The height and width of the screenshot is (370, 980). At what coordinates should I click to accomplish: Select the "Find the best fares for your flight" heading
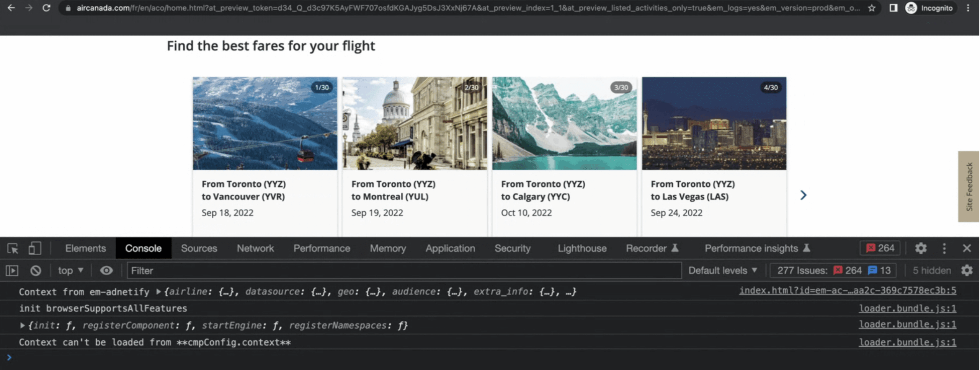click(271, 46)
